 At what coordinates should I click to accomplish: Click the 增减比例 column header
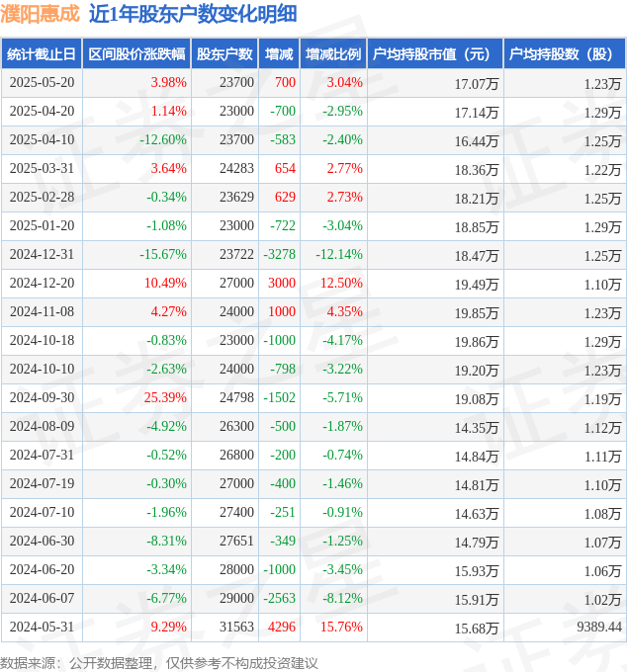tap(333, 54)
